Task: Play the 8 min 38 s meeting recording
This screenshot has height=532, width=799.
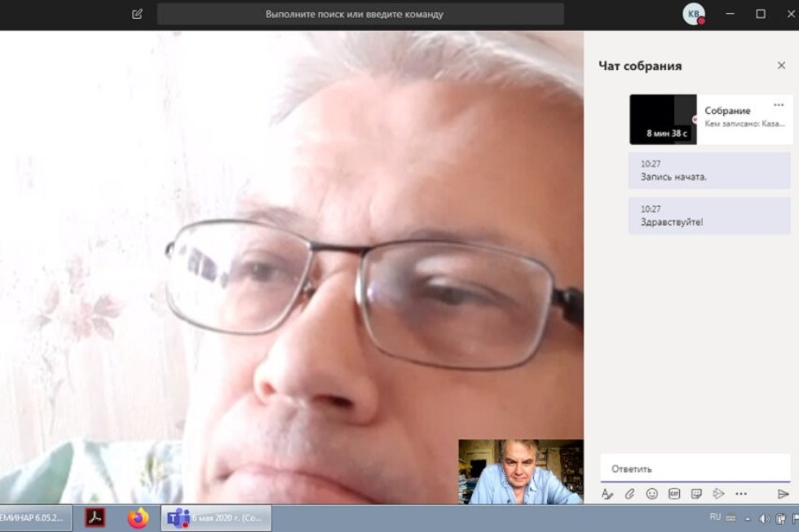Action: point(662,120)
